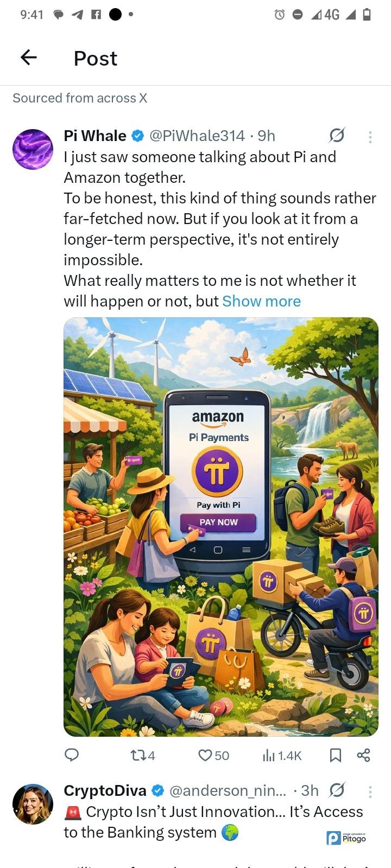Viewport: 391px width, 868px height.
Task: Expand post text with Show more
Action: click(261, 301)
